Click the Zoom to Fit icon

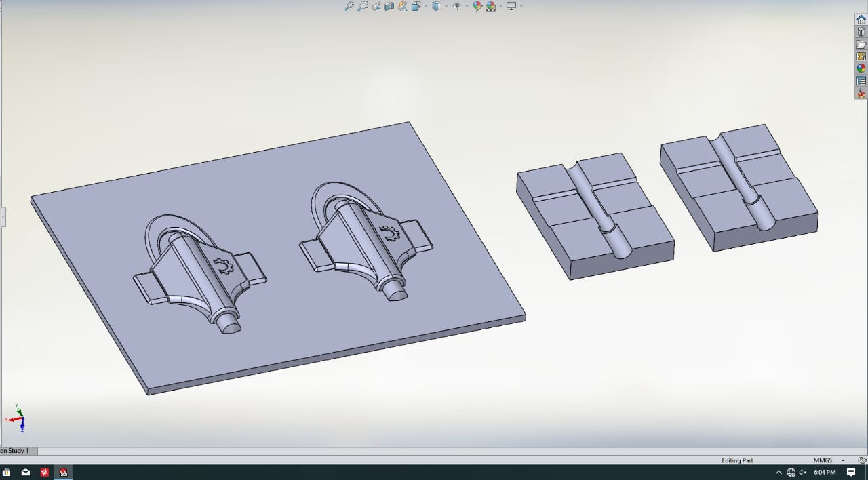349,6
